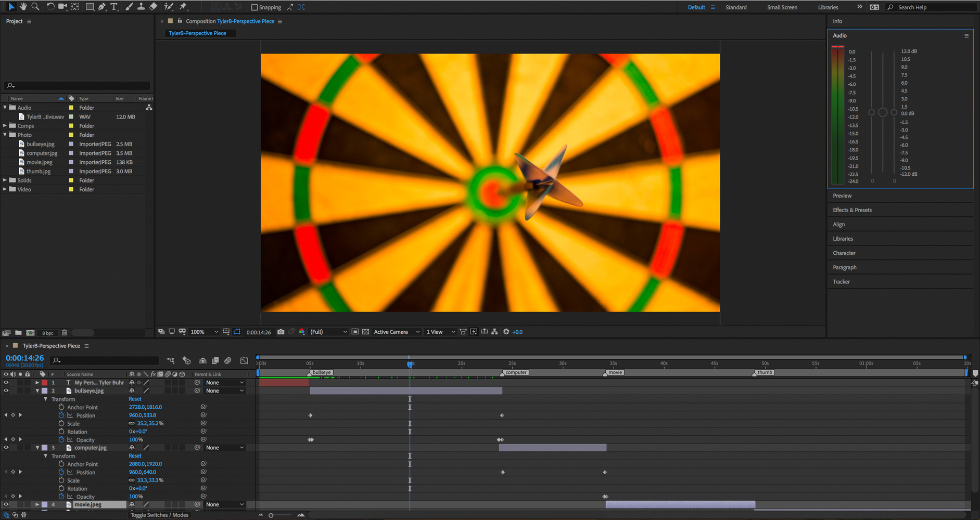Click the 8 bpc color depth button
Viewport: 980px width, 520px height.
click(48, 333)
